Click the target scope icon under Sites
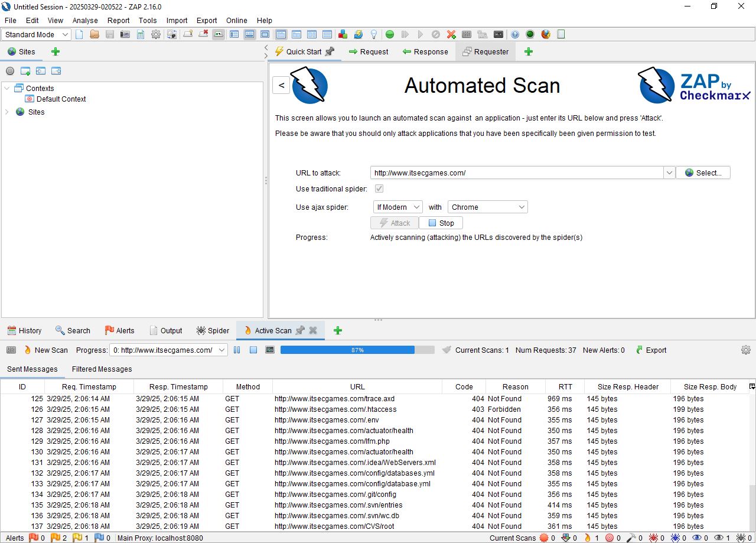Screen dimensions: 756x543 10,71
